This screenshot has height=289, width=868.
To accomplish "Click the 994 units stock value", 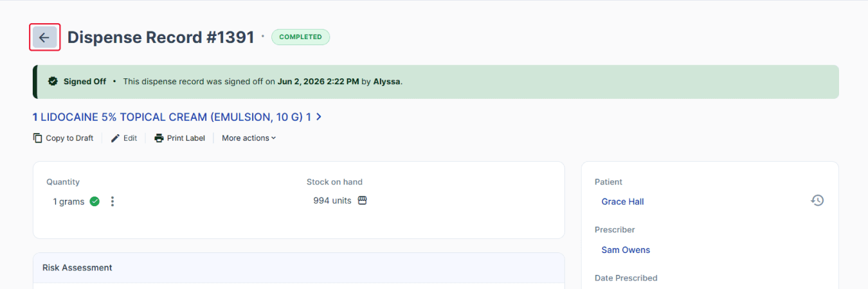I will coord(332,200).
